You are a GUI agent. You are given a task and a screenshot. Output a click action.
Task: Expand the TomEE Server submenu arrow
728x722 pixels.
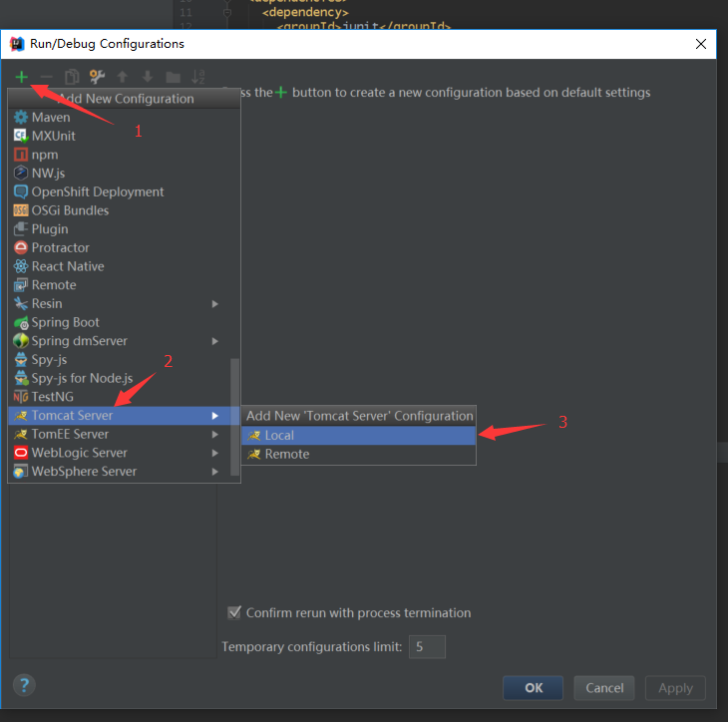point(215,434)
